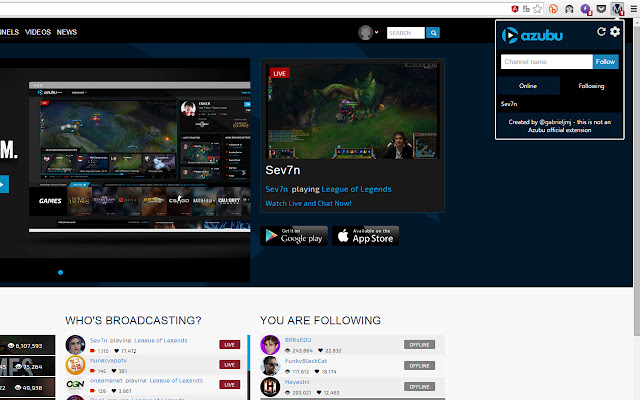Screen dimensions: 640x400
Task: Open the game tile showing 8,107,593 views
Action: (27, 345)
